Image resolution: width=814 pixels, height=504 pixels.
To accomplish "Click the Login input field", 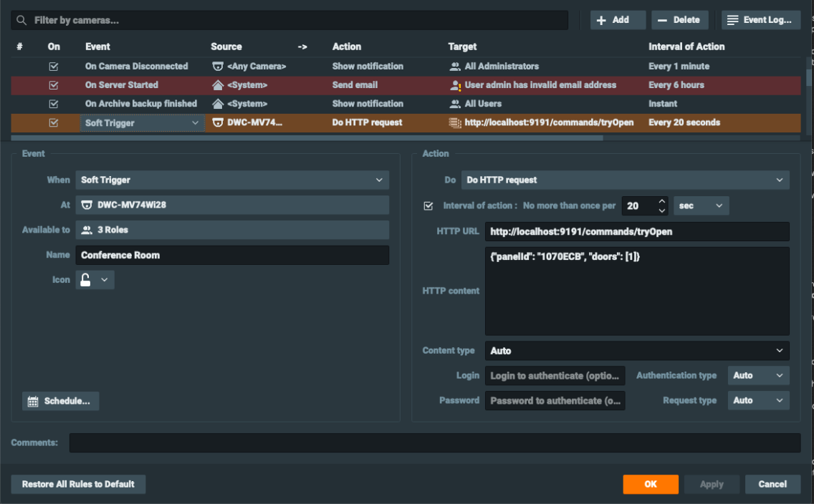I will pos(555,375).
